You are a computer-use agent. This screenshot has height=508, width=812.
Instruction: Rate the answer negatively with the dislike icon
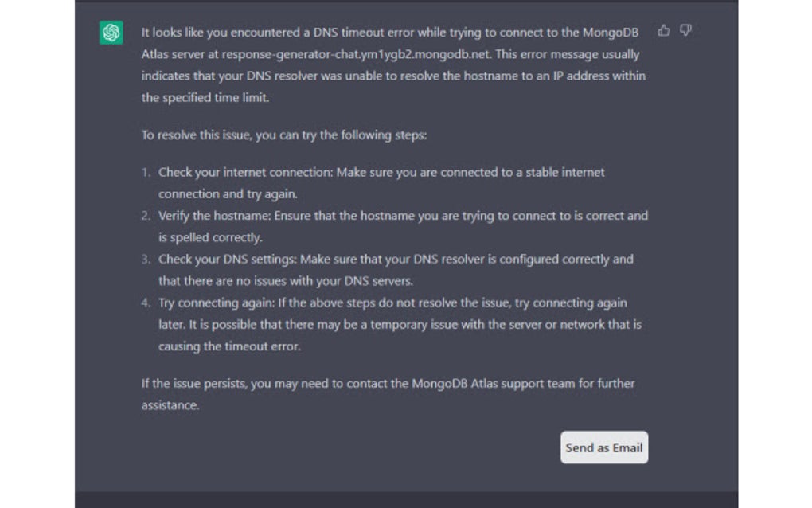point(685,29)
